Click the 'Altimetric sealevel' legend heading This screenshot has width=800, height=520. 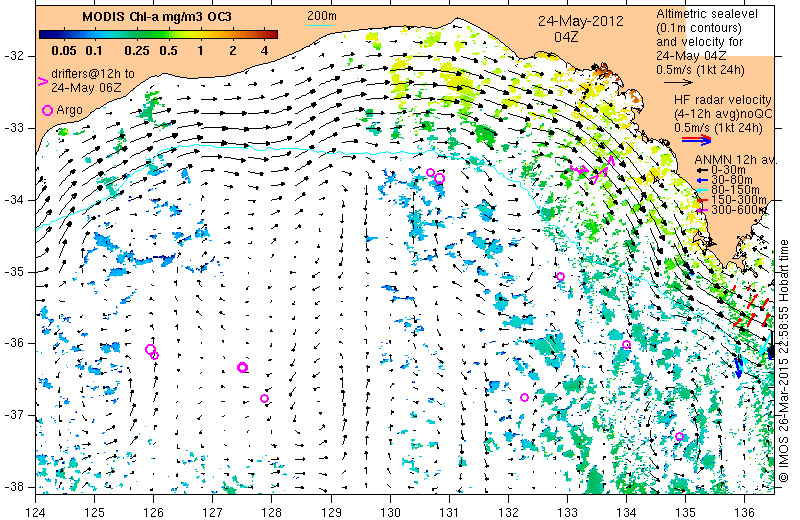[x=707, y=14]
